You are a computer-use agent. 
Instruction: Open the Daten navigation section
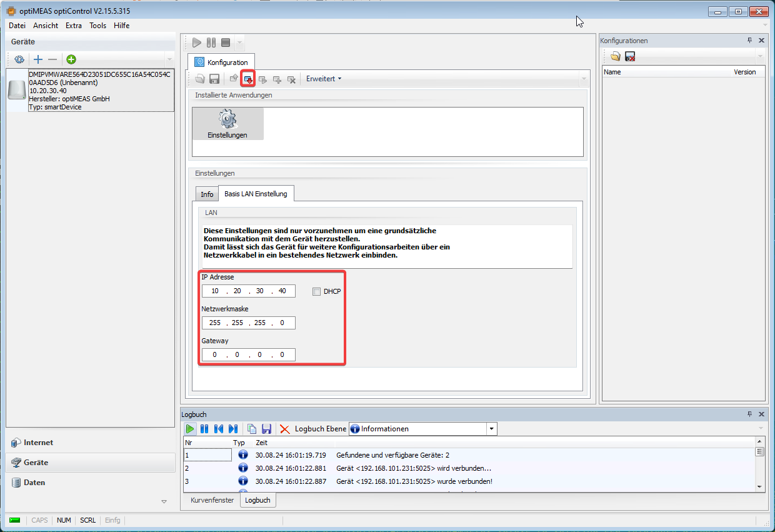point(90,483)
